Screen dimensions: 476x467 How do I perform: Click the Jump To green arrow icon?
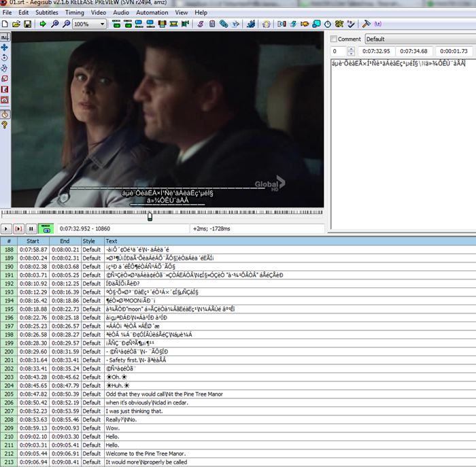43,24
